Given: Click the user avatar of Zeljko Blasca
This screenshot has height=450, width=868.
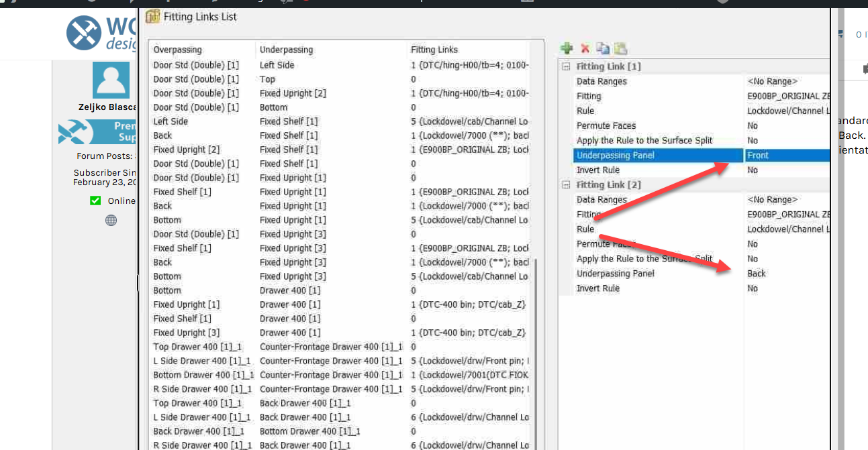Looking at the screenshot, I should click(x=111, y=80).
